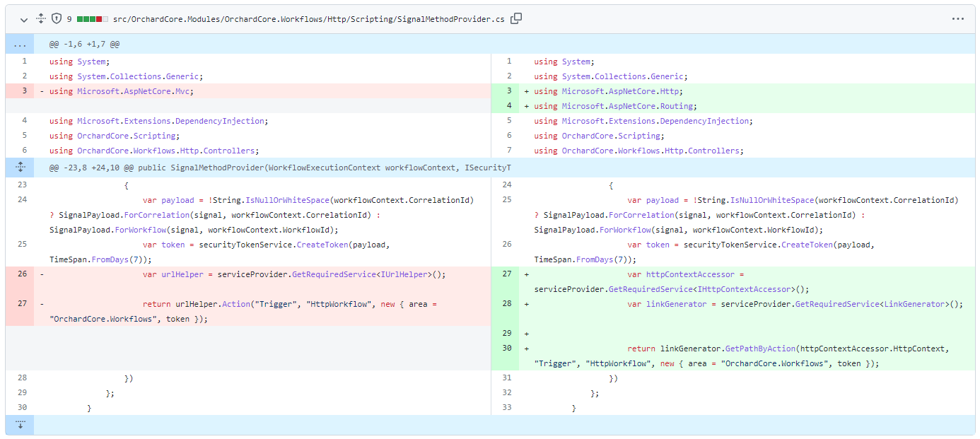This screenshot has height=439, width=980.
Task: Select green added line number 4
Action: click(505, 106)
